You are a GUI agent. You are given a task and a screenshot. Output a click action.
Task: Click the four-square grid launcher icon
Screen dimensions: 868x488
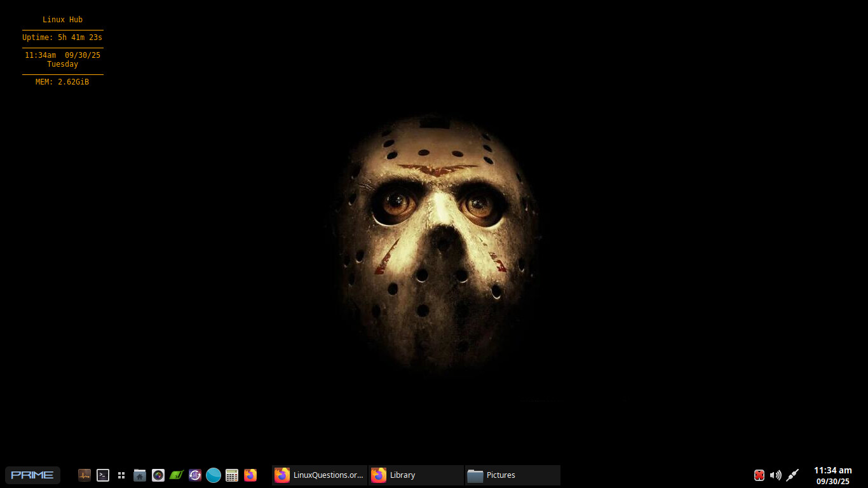click(x=121, y=475)
